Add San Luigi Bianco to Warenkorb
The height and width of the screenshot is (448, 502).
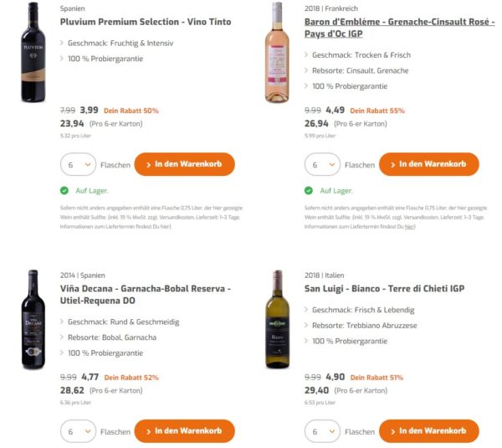tap(428, 431)
